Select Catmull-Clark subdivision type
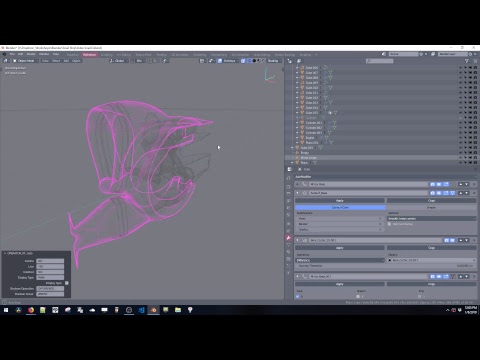This screenshot has height=360, width=480. pos(340,207)
